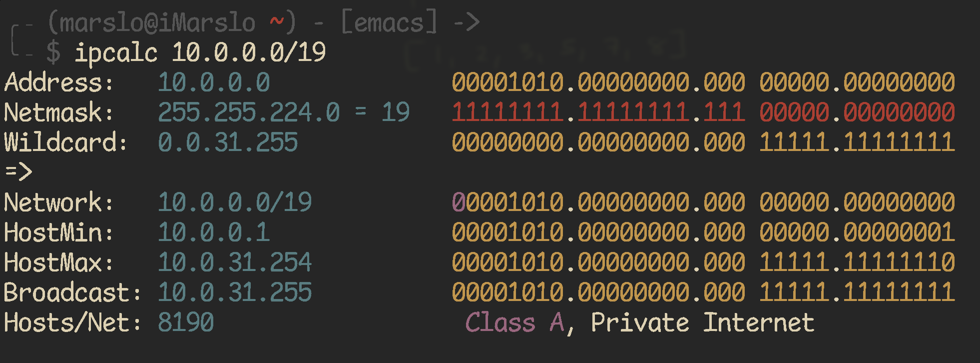Click the hosts count "8190"
Screen dimensions: 980x363
coord(186,322)
